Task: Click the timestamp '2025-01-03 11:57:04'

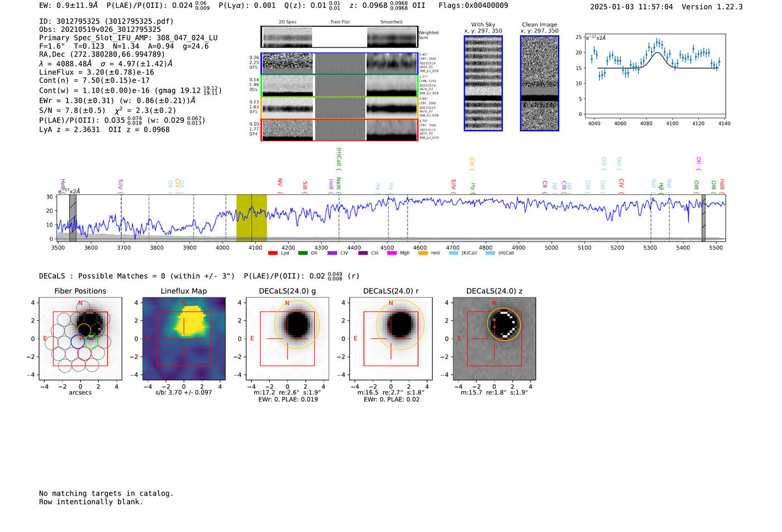Action: [632, 7]
